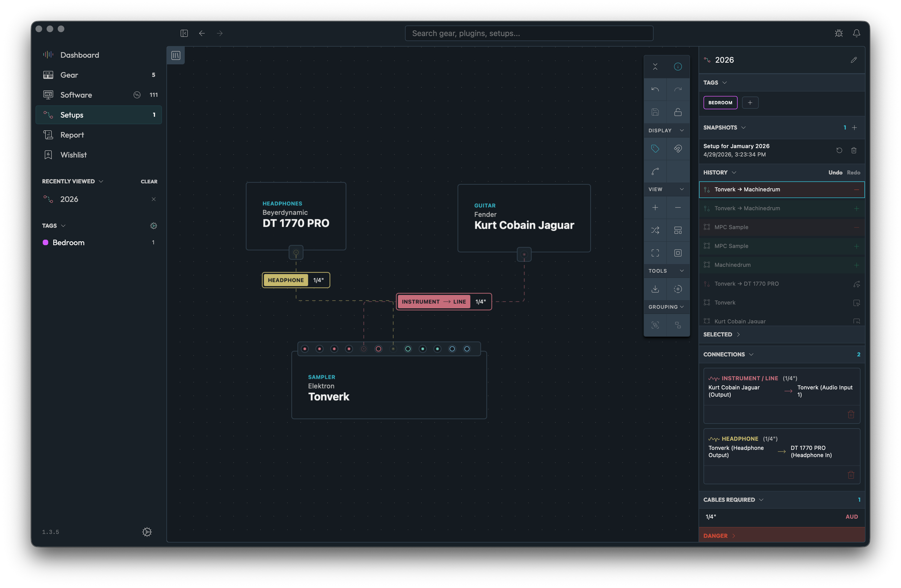This screenshot has width=901, height=588.
Task: Zoom in with the plus icon under VIEW
Action: (x=655, y=207)
